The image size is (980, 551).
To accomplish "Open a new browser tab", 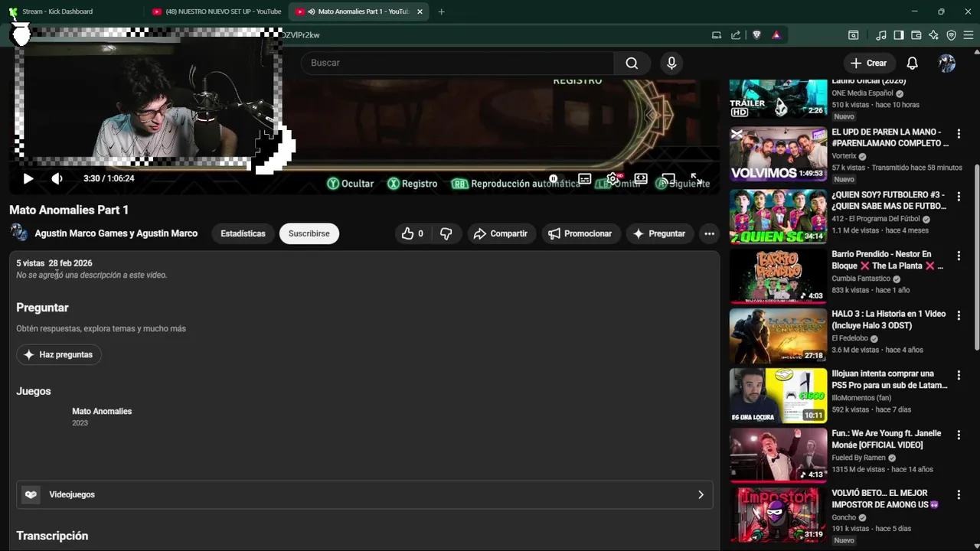I will click(441, 11).
